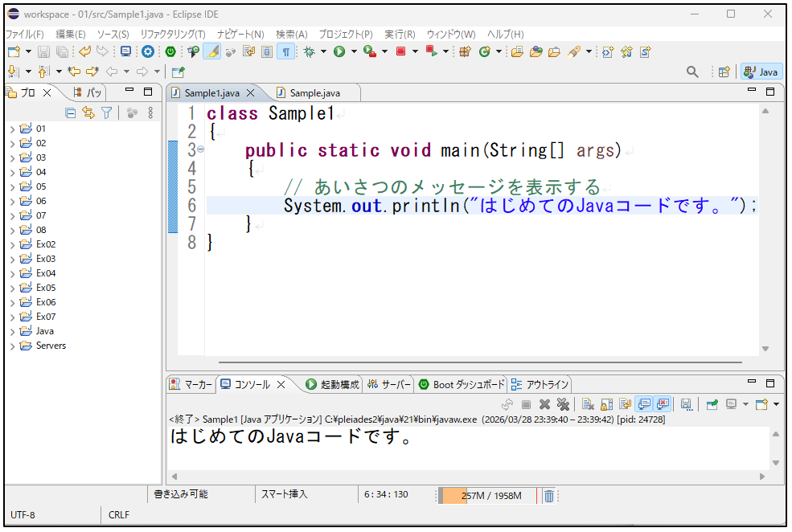Toggle Link with Editor in explorer

(x=88, y=113)
